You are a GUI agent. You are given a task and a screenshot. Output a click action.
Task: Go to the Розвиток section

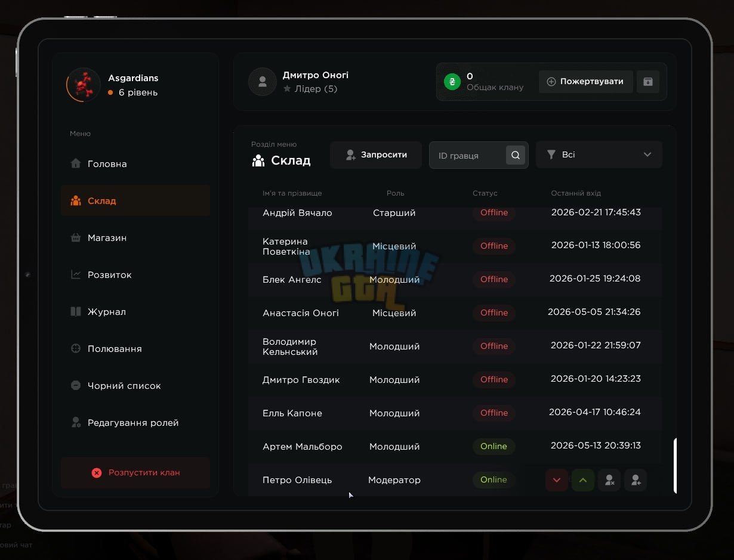pyautogui.click(x=135, y=274)
